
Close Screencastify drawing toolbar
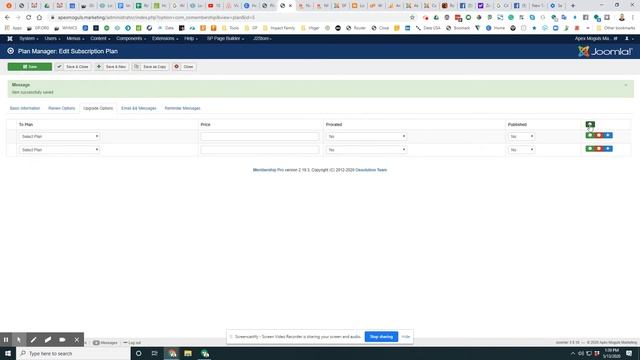click(x=76, y=340)
